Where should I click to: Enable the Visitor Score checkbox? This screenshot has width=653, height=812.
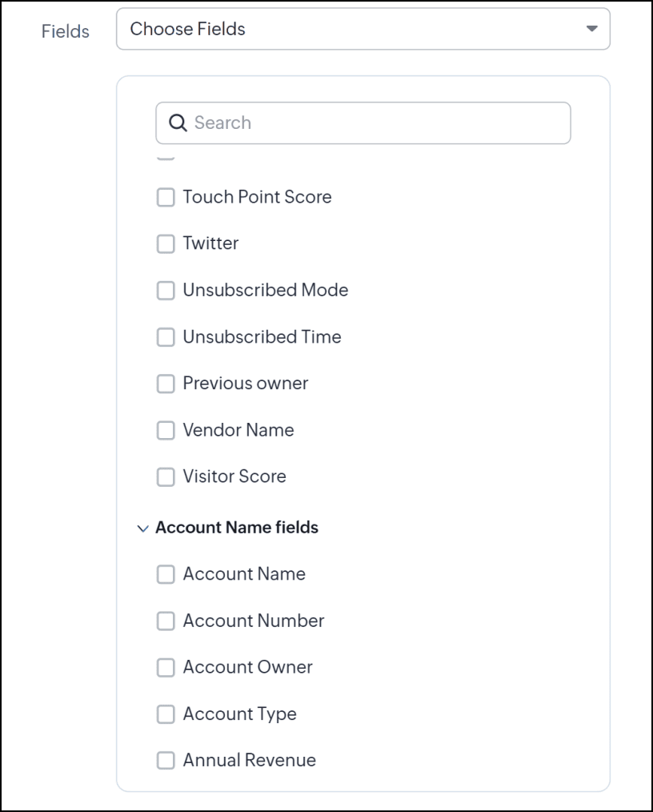click(x=166, y=476)
